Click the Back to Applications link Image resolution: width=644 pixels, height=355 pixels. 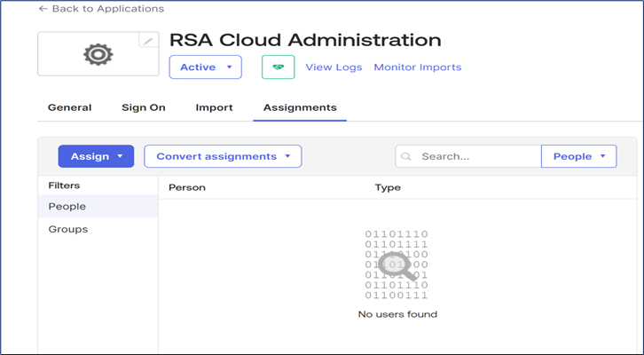click(101, 9)
